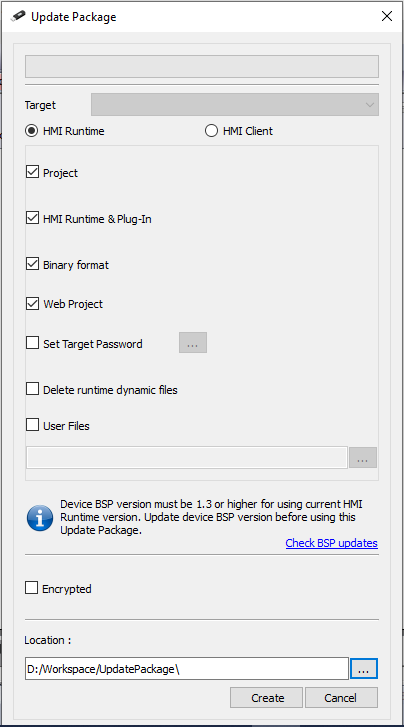Click the Create button

pos(267,698)
